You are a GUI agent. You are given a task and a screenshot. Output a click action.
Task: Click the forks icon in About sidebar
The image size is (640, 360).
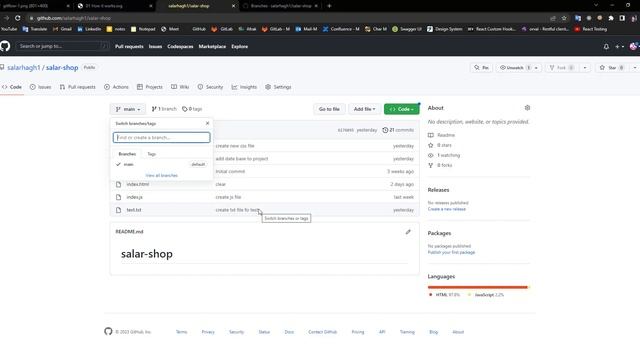tap(431, 165)
